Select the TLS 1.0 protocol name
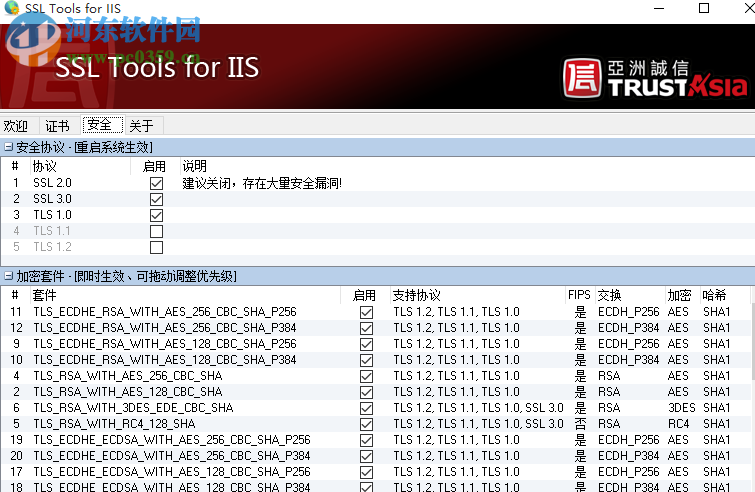Viewport: 755px width, 492px height. (x=52, y=215)
